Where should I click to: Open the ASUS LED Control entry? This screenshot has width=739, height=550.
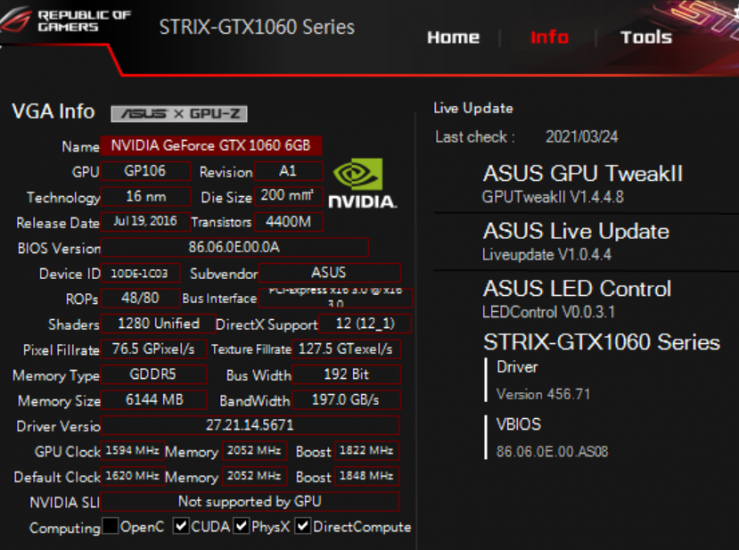pyautogui.click(x=577, y=298)
